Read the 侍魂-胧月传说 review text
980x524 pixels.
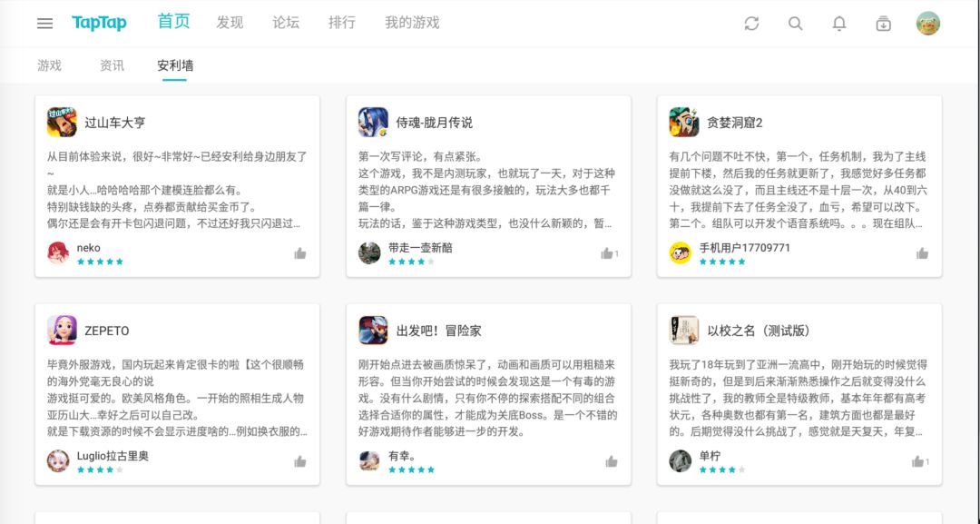pos(487,190)
